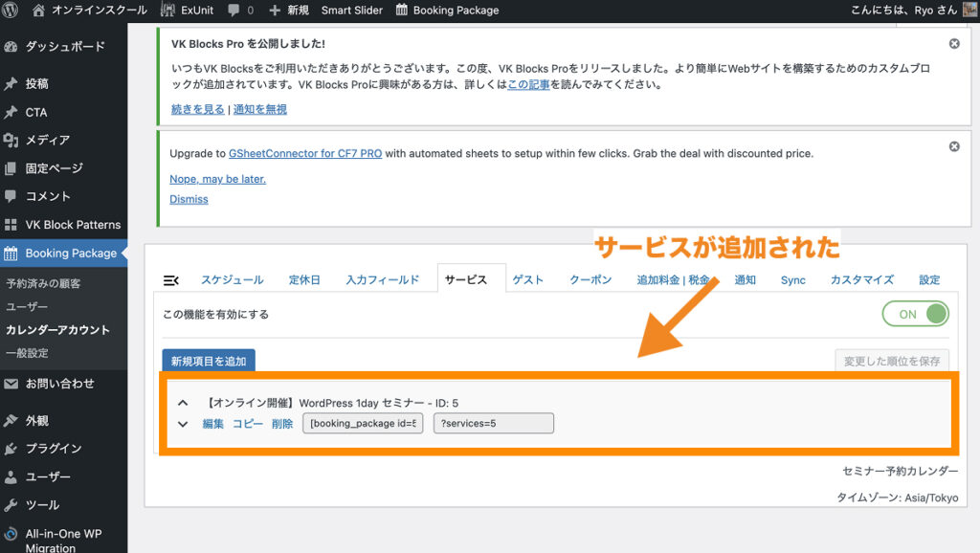Click the WordPress logo in admin bar
Screen dimensions: 980x553
pos(11,11)
